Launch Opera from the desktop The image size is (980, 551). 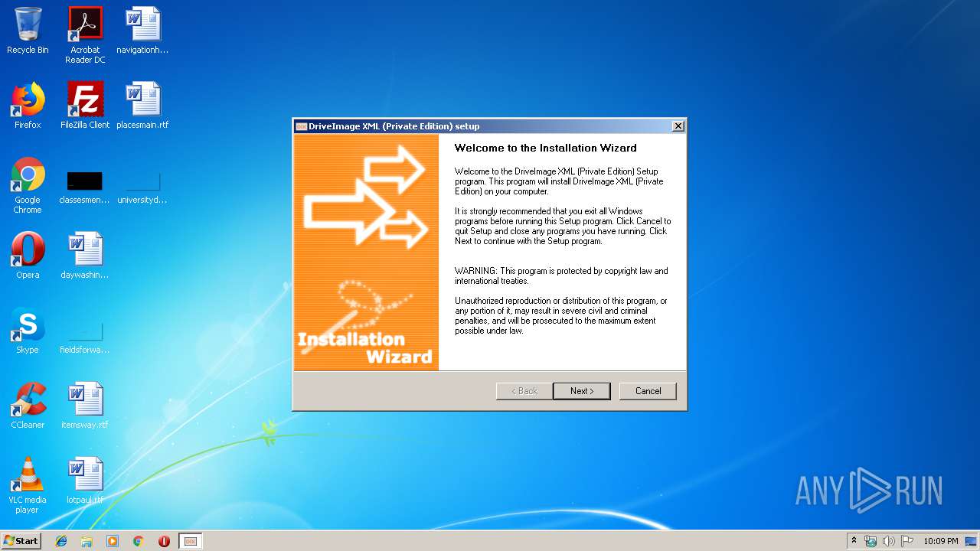28,256
